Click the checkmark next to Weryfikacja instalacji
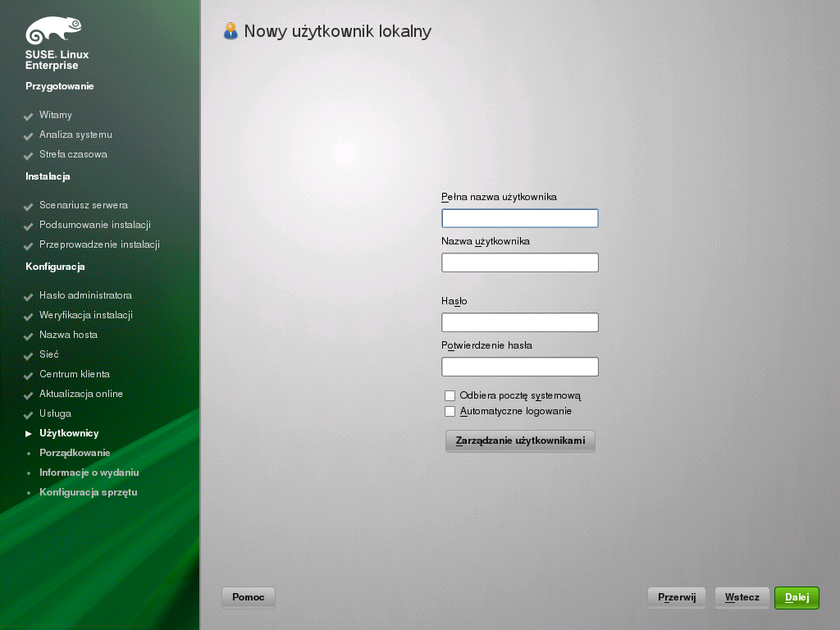This screenshot has width=840, height=630. 29,317
